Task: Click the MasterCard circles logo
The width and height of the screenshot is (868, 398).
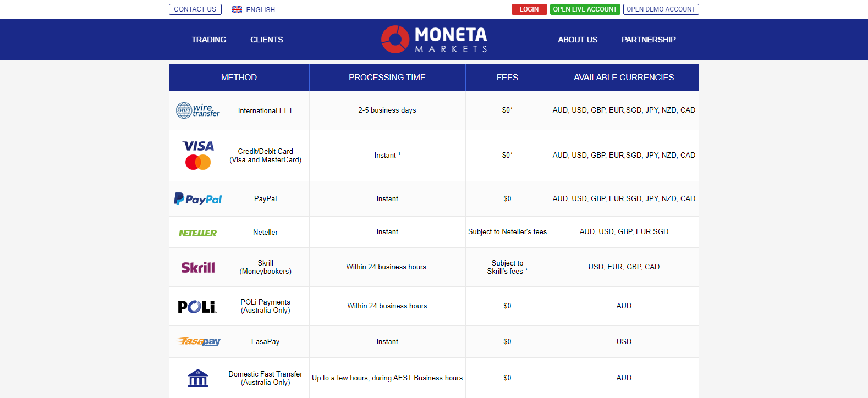Action: 198,162
